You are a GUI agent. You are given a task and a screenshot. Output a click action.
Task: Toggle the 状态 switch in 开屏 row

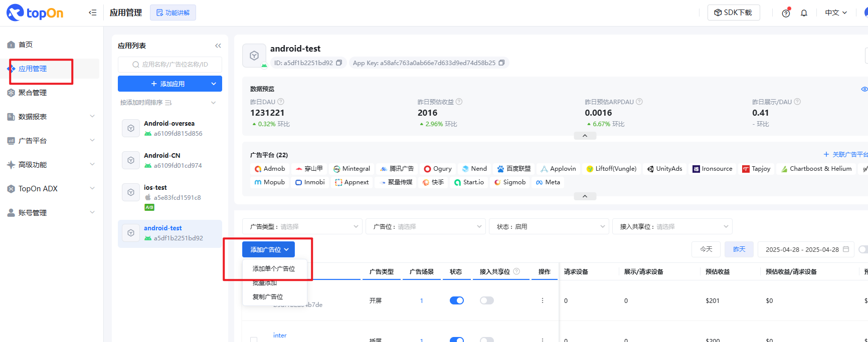[x=457, y=300]
